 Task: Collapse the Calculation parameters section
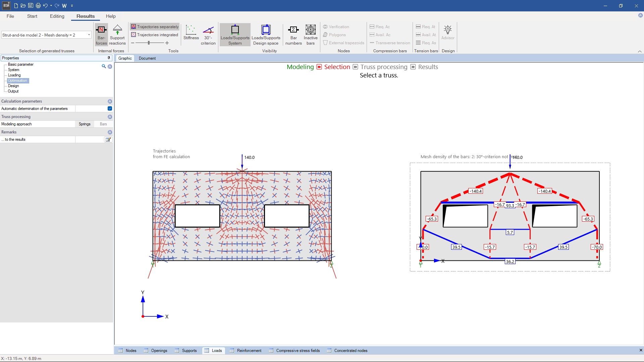110,101
